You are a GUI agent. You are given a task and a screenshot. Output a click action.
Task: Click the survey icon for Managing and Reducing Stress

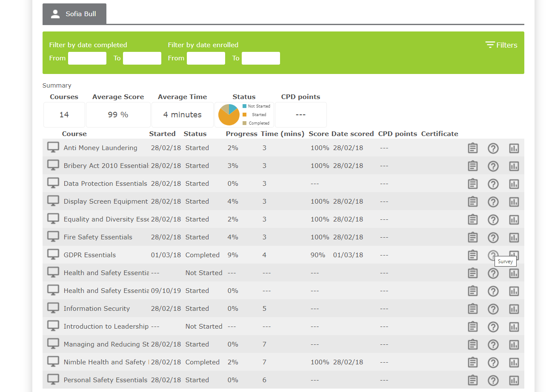click(493, 345)
